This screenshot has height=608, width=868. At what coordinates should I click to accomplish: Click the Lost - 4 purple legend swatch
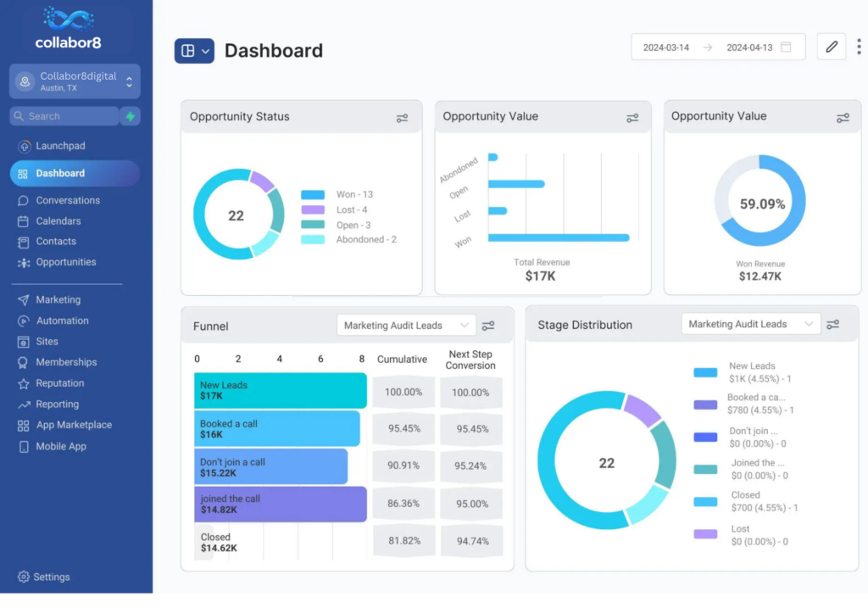(x=313, y=209)
